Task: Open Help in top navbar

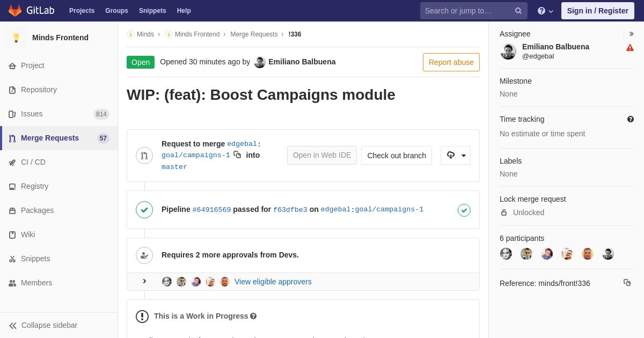Action: coord(184,11)
